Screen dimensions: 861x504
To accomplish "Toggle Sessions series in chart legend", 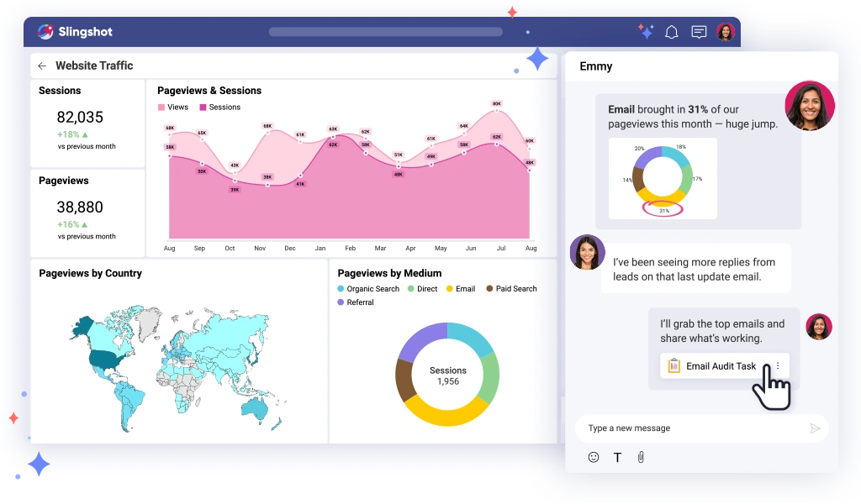I will pos(219,108).
